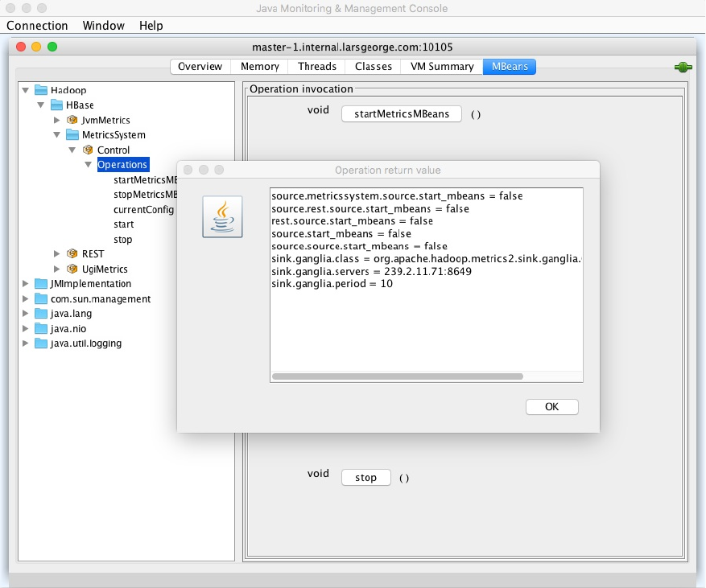
Task: Open the Window menu
Action: [104, 26]
